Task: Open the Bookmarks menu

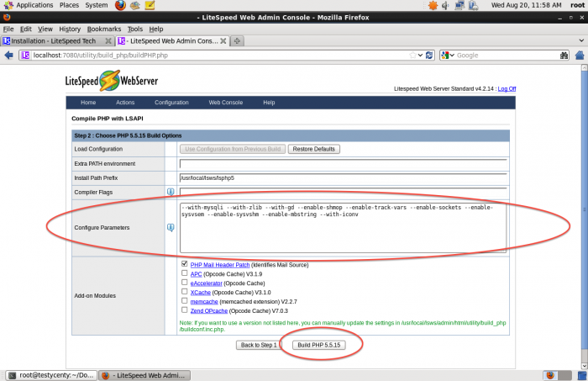Action: click(104, 29)
